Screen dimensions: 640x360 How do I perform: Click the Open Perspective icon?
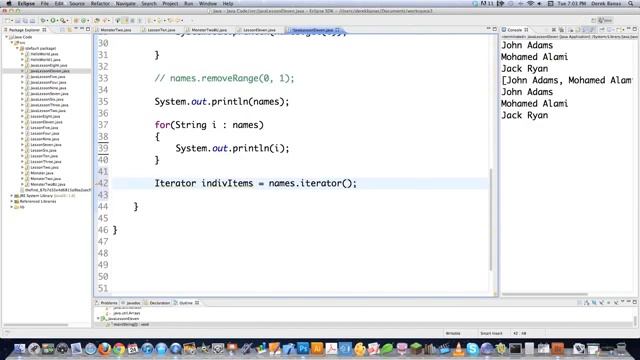594,20
